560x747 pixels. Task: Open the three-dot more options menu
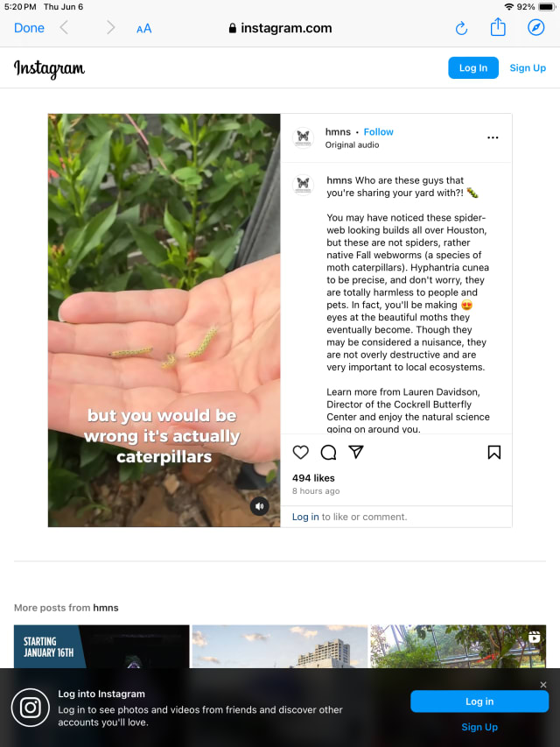[493, 137]
